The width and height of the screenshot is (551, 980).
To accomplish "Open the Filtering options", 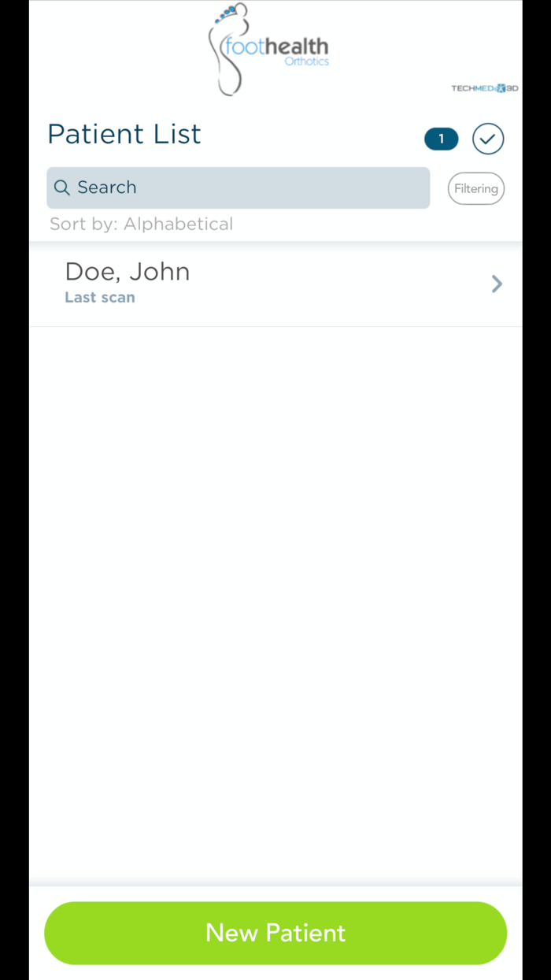I will (x=476, y=188).
